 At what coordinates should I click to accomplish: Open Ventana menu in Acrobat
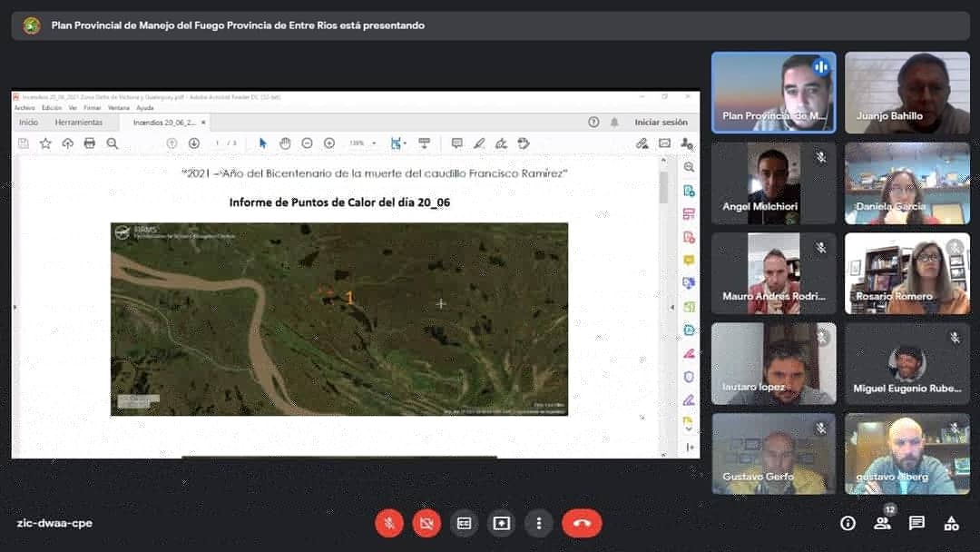(x=118, y=108)
